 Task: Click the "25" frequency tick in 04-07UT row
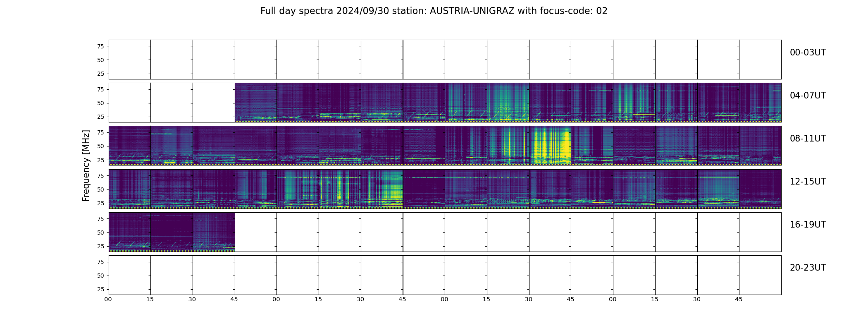pos(100,117)
